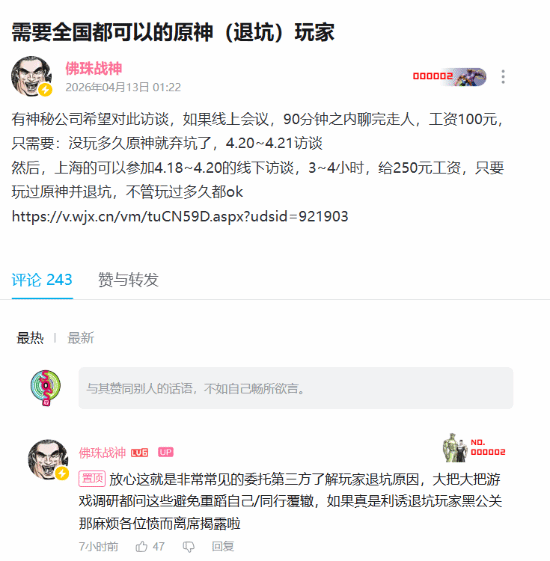Open commenter 佛珠战神's avatar
Viewport: 550px width, 561px height.
pos(48,459)
